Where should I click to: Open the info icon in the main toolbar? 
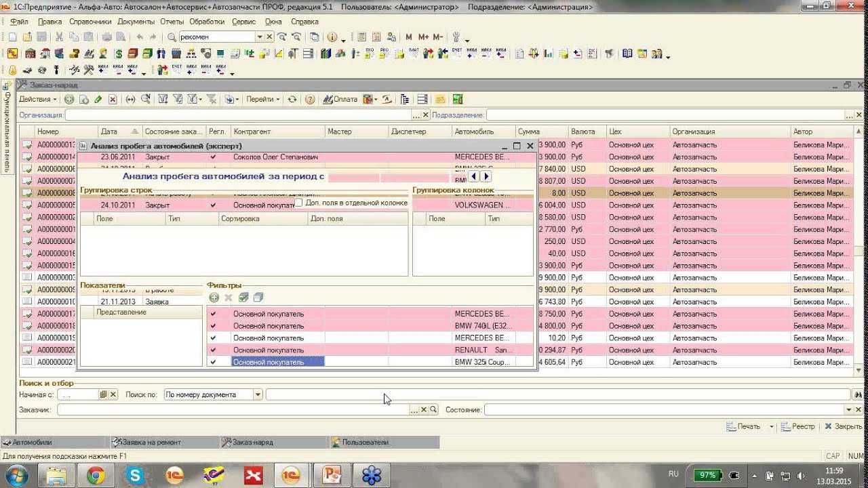[332, 37]
